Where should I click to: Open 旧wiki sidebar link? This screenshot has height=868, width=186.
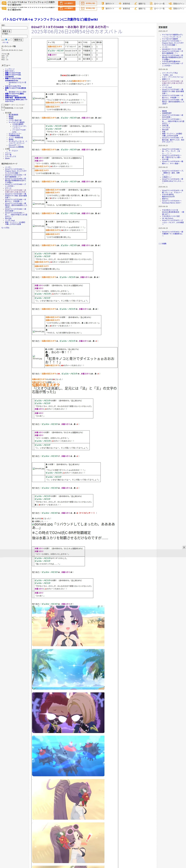(x=7, y=158)
